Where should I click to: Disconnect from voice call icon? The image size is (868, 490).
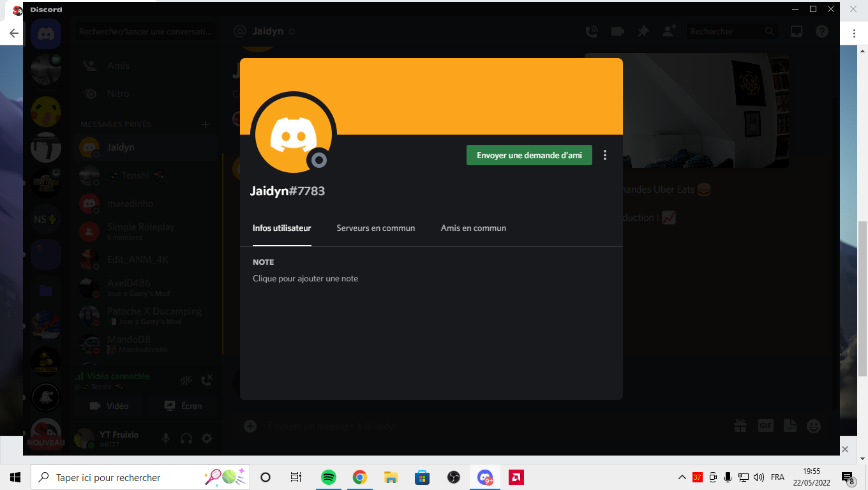pos(207,381)
